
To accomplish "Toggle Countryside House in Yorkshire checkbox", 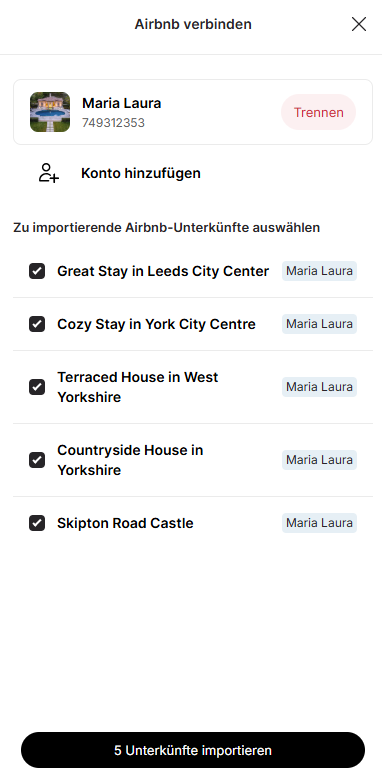I will click(x=37, y=460).
